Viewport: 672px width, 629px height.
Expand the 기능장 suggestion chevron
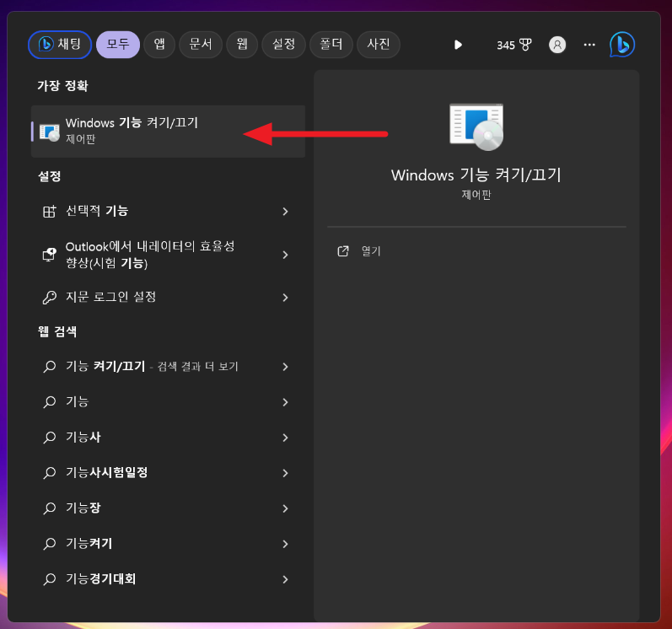click(286, 508)
